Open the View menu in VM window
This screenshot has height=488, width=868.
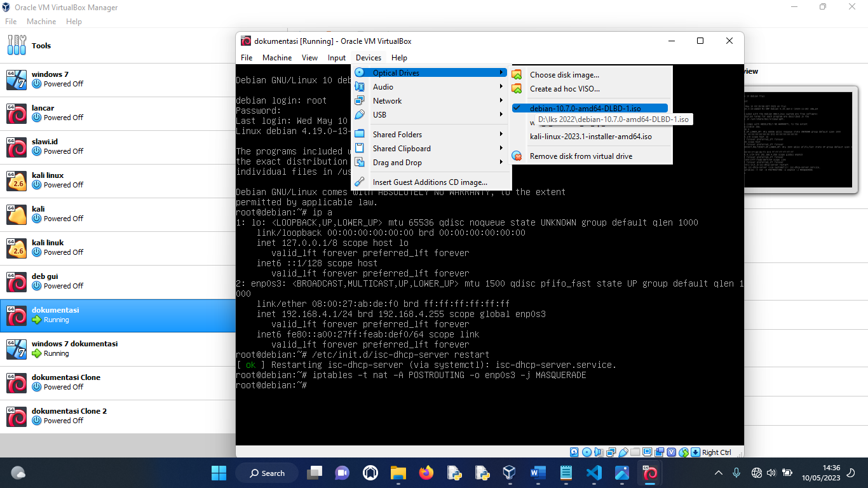(309, 58)
